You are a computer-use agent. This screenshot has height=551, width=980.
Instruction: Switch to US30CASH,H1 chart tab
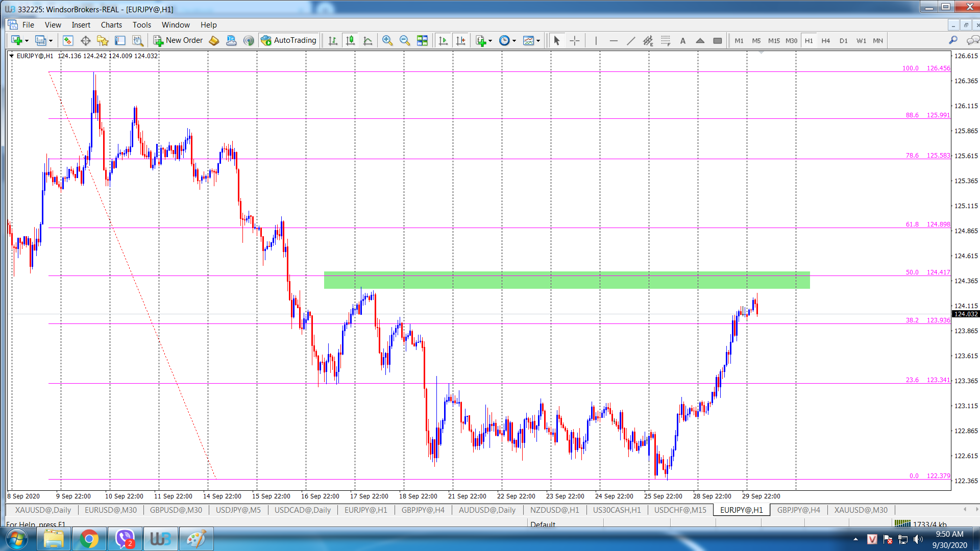[617, 510]
